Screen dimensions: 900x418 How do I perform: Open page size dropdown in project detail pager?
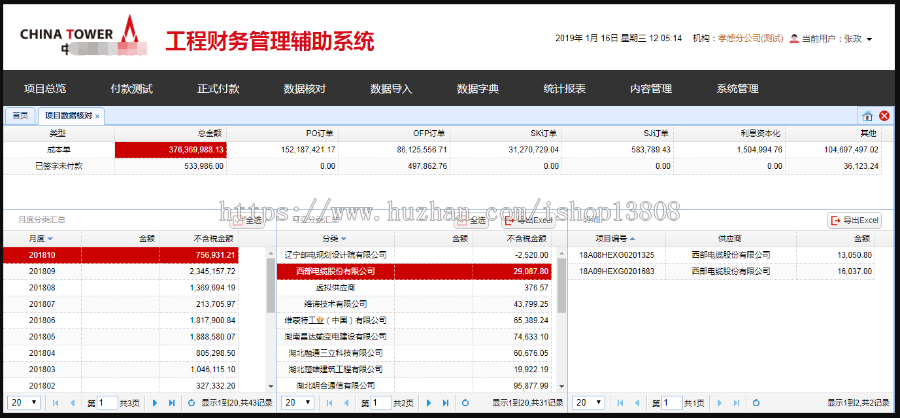pos(588,403)
